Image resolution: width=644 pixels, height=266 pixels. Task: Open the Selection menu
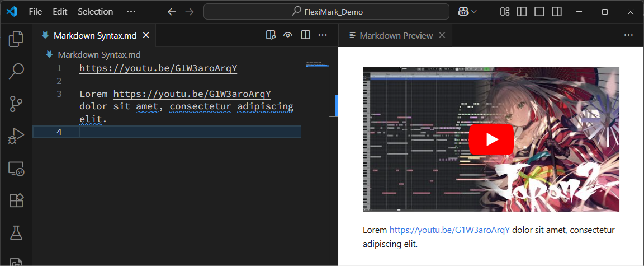pyautogui.click(x=95, y=12)
